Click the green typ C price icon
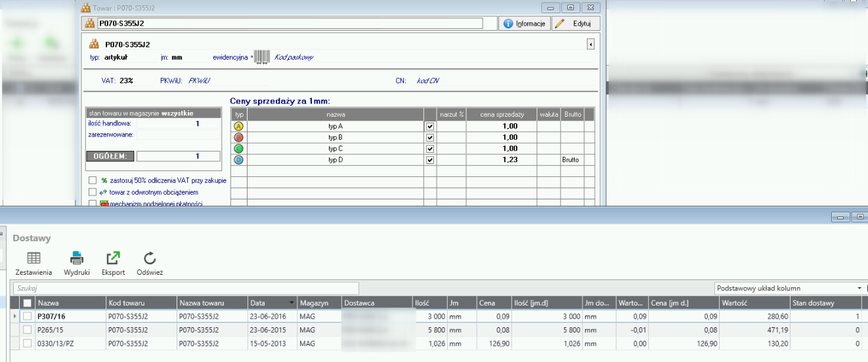The width and height of the screenshot is (868, 362). [x=239, y=149]
